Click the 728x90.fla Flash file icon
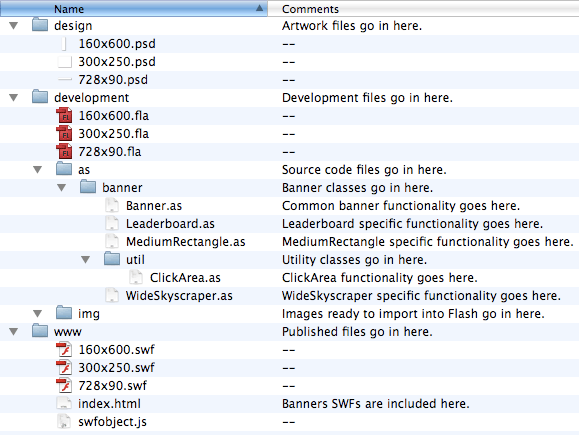579x435 pixels. click(x=64, y=151)
